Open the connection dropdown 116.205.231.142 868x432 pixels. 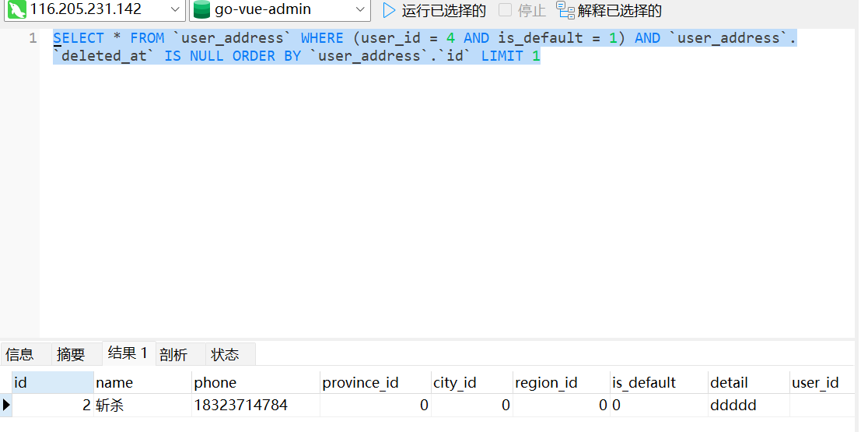click(95, 9)
